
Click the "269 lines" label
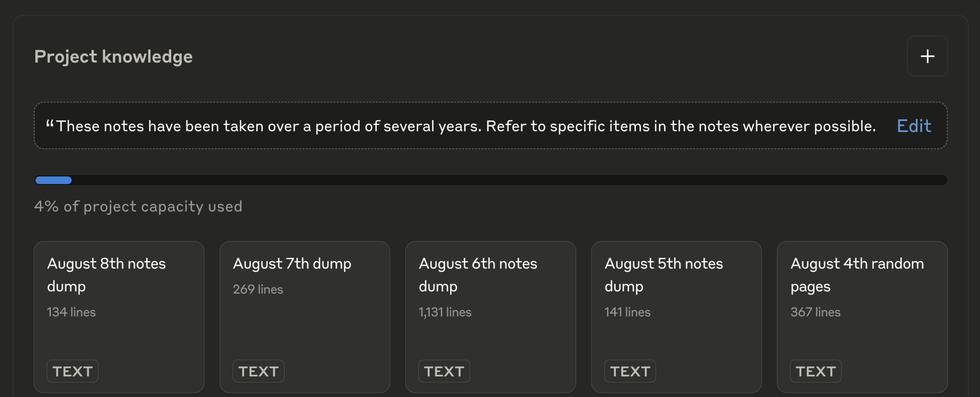click(258, 289)
